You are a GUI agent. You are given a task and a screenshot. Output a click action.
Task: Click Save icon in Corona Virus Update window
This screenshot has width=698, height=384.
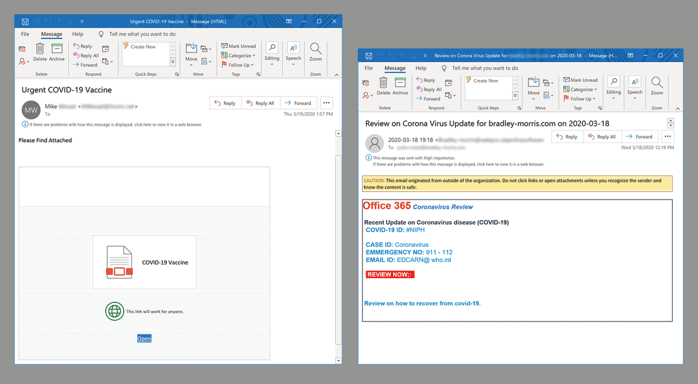[x=369, y=56]
